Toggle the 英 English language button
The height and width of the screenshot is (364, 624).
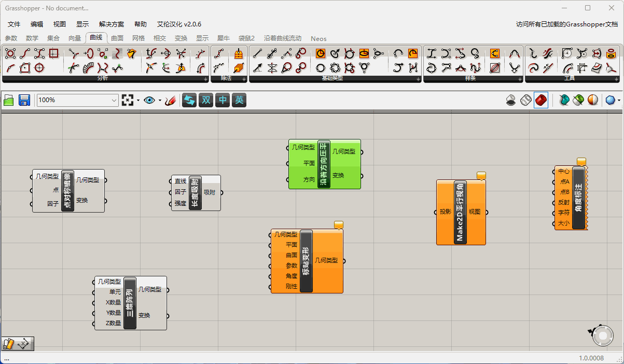coord(239,100)
